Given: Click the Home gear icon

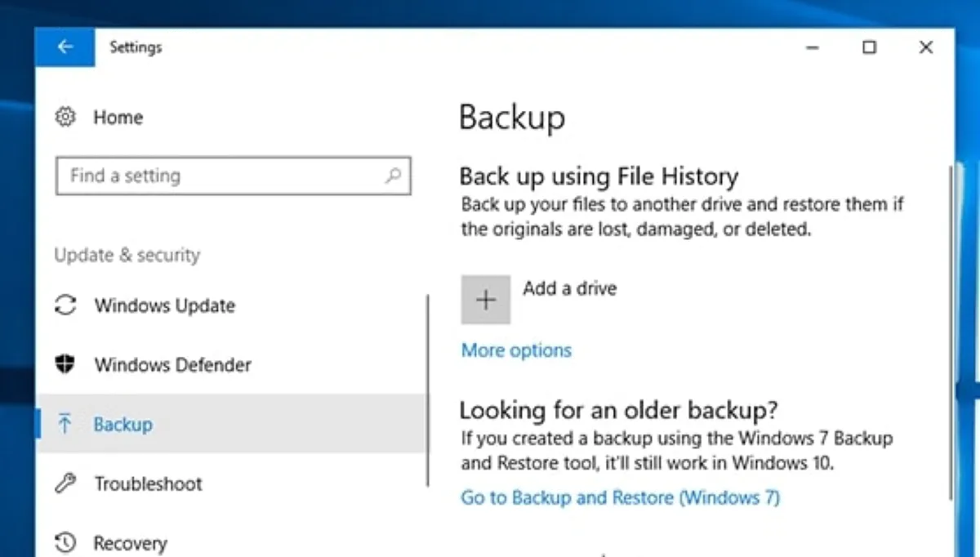Looking at the screenshot, I should tap(65, 118).
